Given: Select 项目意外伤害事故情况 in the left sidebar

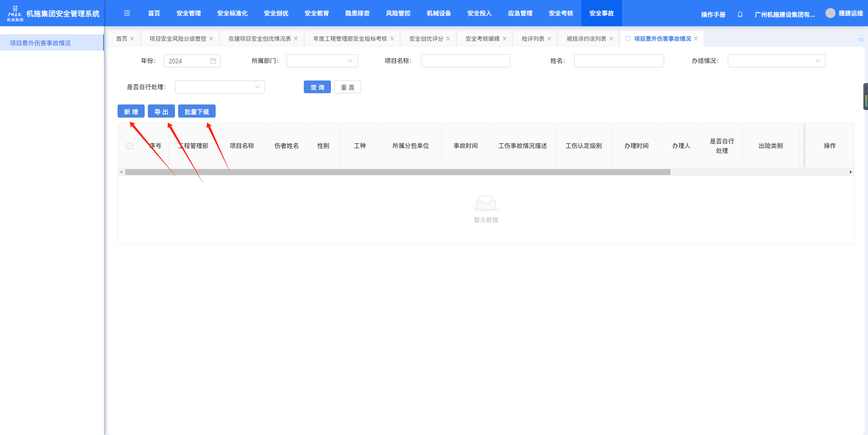Looking at the screenshot, I should tap(40, 43).
